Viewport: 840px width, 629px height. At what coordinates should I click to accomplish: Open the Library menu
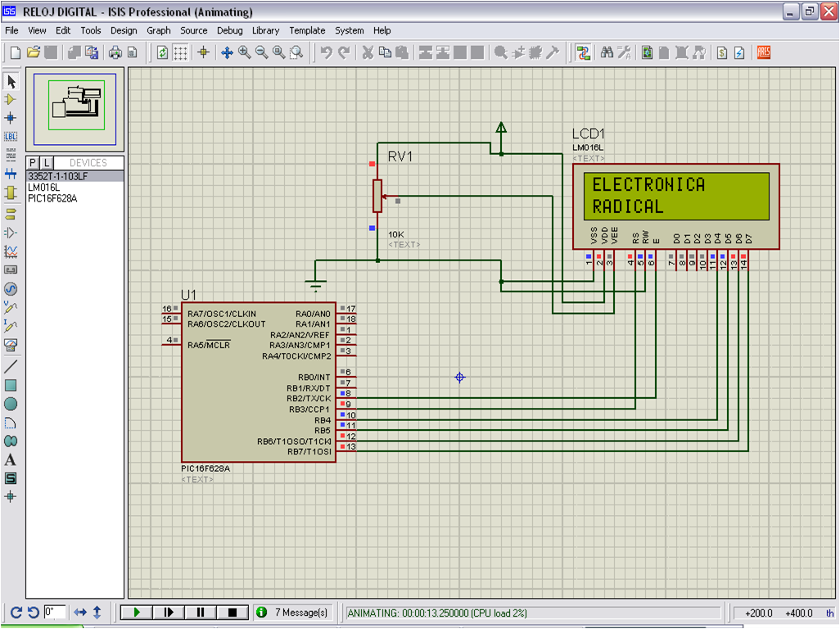pos(266,30)
